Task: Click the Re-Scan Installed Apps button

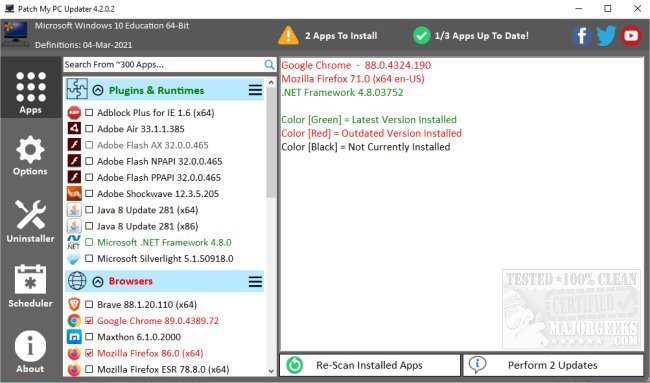Action: 370,365
